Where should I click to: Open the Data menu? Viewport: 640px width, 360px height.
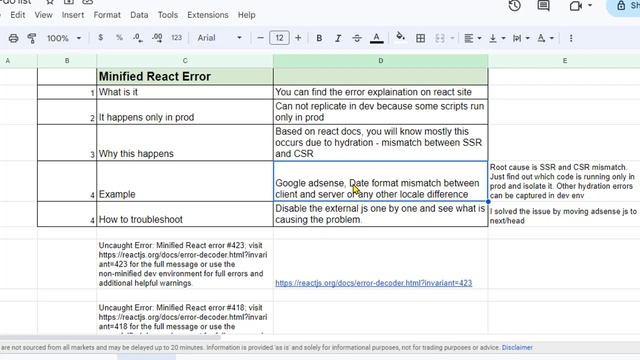pos(139,15)
